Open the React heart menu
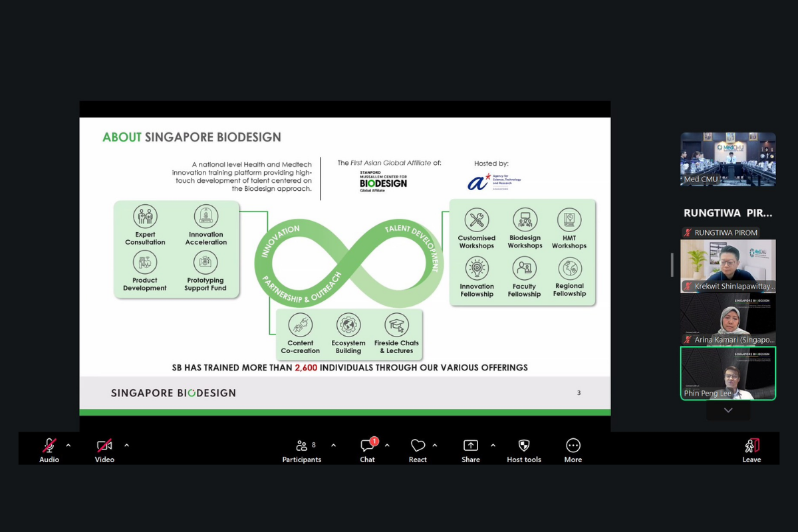Image resolution: width=798 pixels, height=532 pixels. pos(418,450)
